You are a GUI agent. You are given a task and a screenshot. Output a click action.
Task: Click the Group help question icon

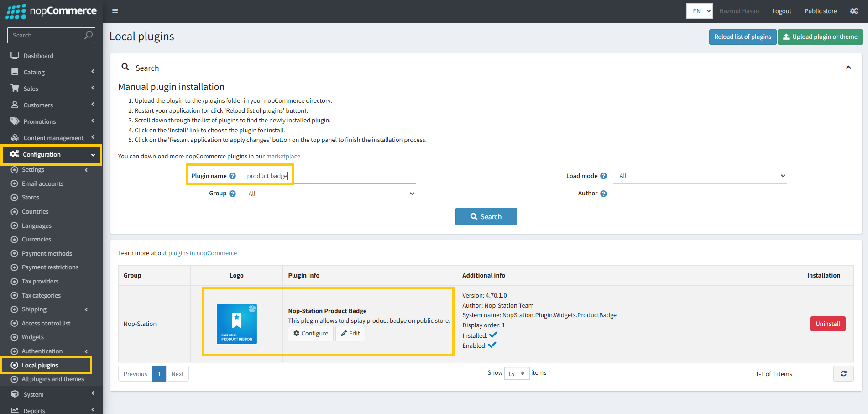(x=233, y=194)
